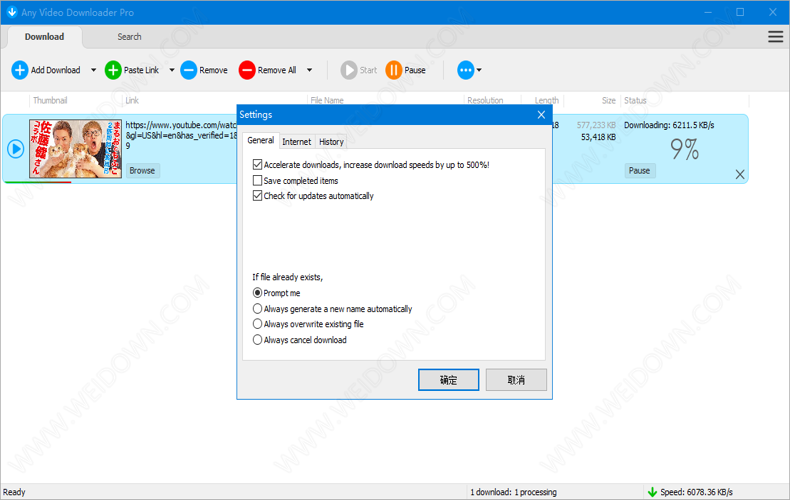Confirm settings with the 确定 button
Viewport: 790px width, 500px height.
[x=448, y=380]
